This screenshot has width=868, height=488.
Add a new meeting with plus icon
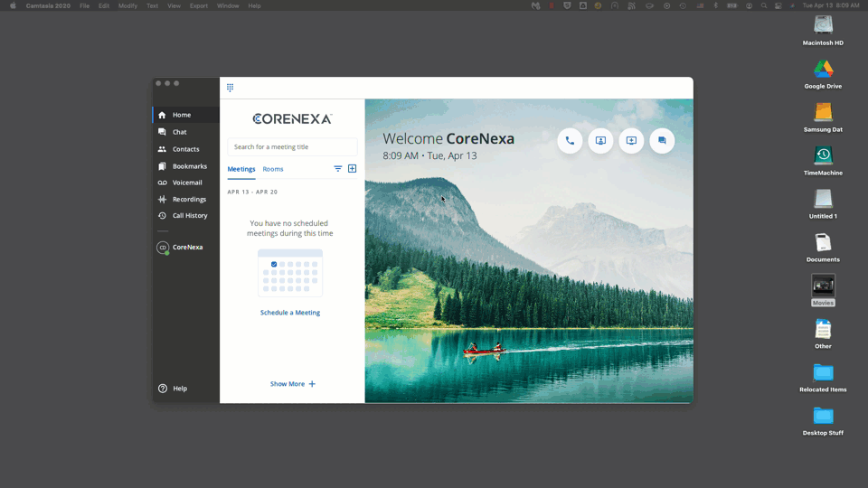(352, 169)
